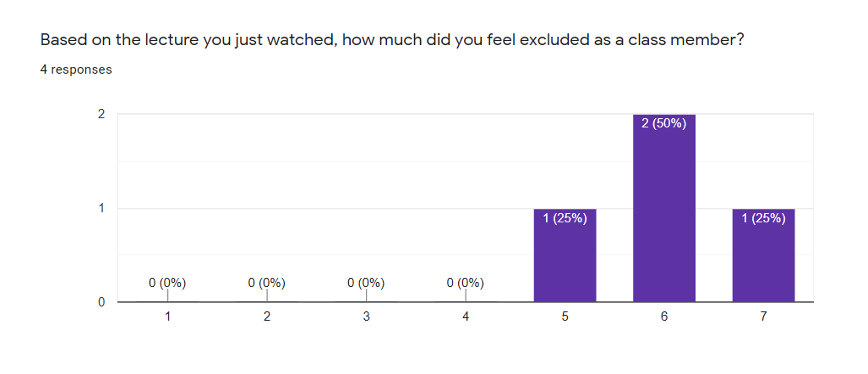Click the x-axis label 7
The image size is (868, 374).
tap(763, 317)
